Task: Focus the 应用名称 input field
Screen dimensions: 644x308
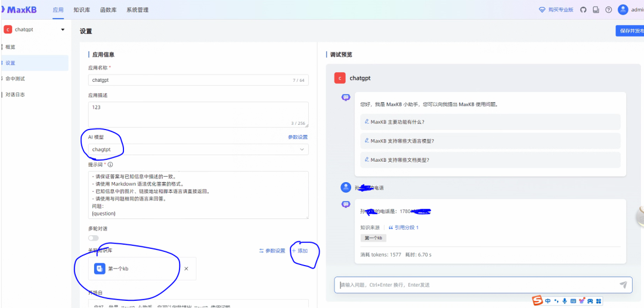Action: (199, 80)
